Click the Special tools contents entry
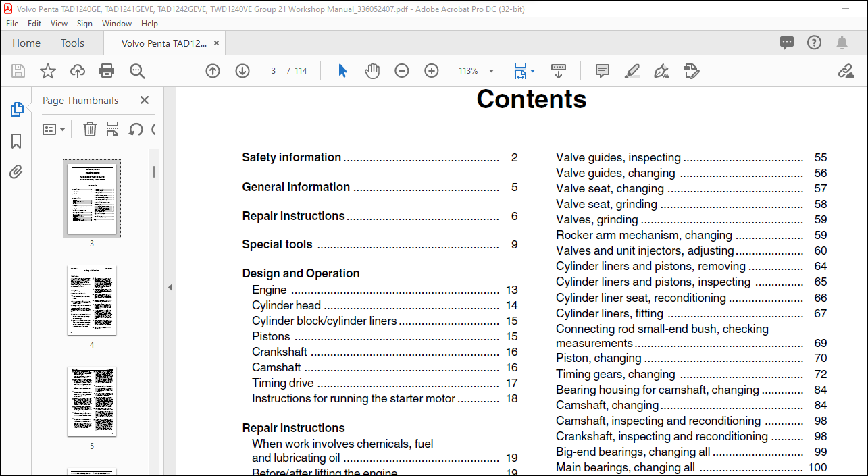868x476 pixels. click(x=380, y=244)
